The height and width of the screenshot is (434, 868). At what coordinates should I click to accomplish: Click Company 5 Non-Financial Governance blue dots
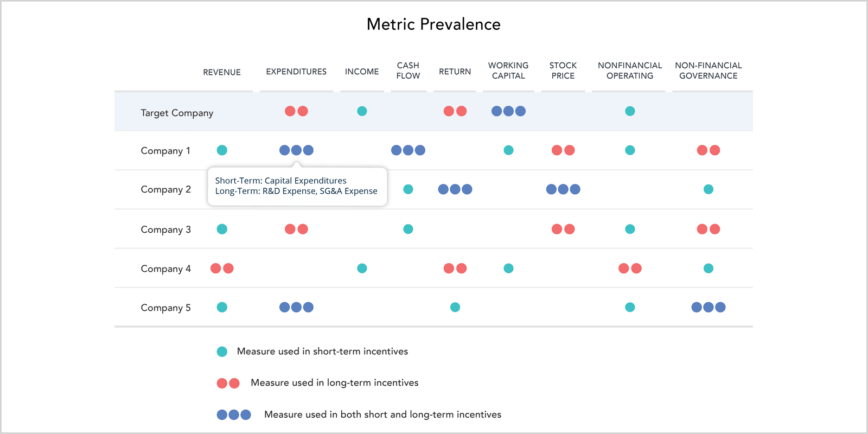click(x=709, y=307)
